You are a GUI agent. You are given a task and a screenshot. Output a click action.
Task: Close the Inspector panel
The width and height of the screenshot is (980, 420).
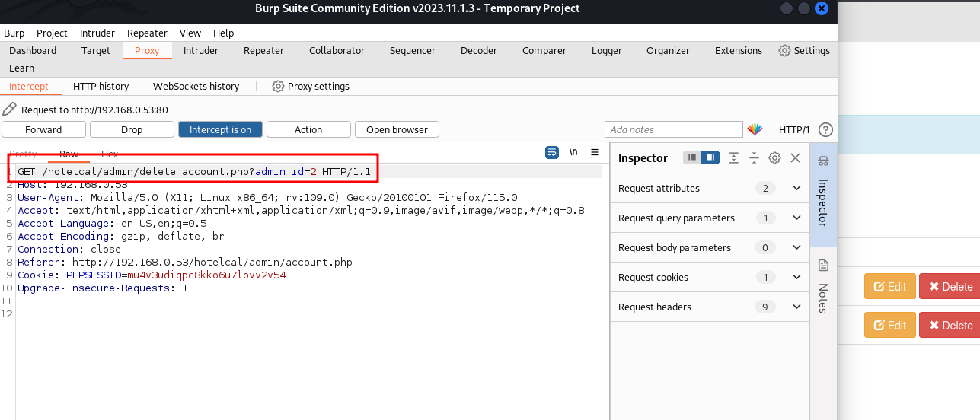pyautogui.click(x=795, y=157)
